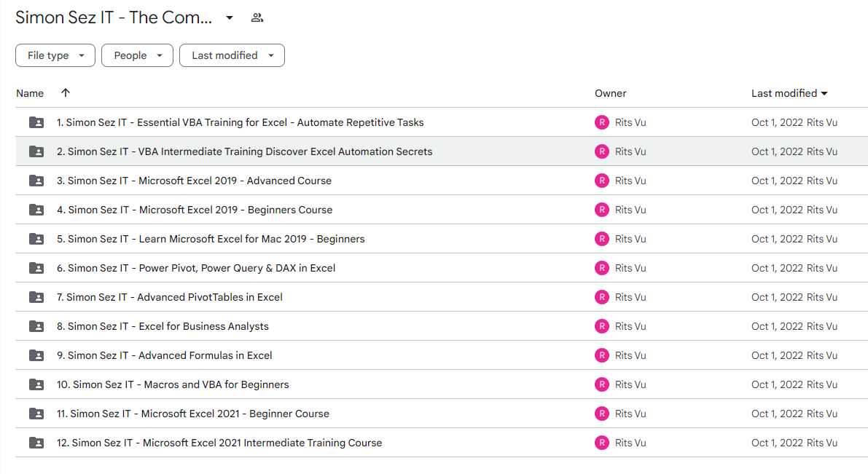Screen dimensions: 868x474
Task: Click the shared people icon beside folder title
Action: (x=257, y=17)
